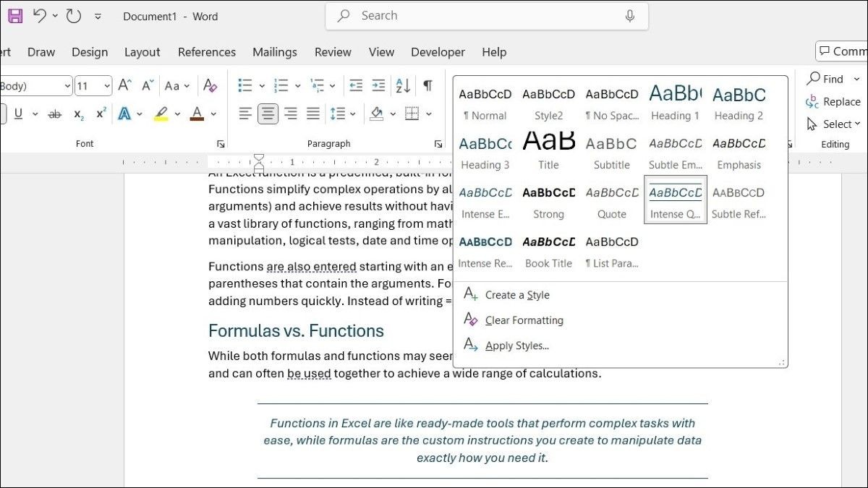Decrease font size with the smaller A icon
The image size is (868, 488).
[x=148, y=85]
